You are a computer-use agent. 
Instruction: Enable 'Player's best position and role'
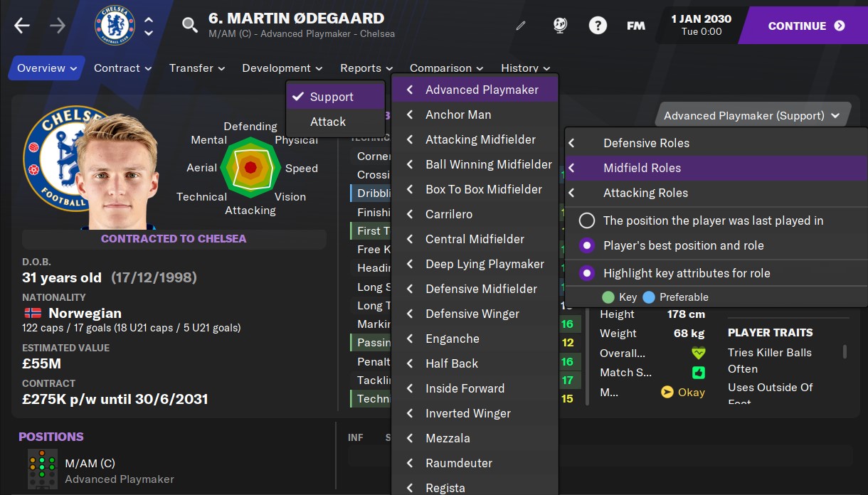coord(587,247)
